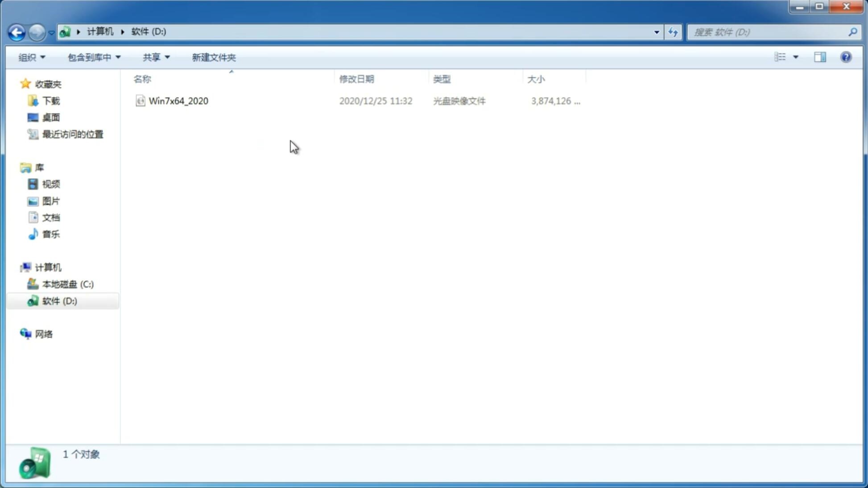Navigate to 网络 section
The height and width of the screenshot is (488, 868).
click(44, 334)
